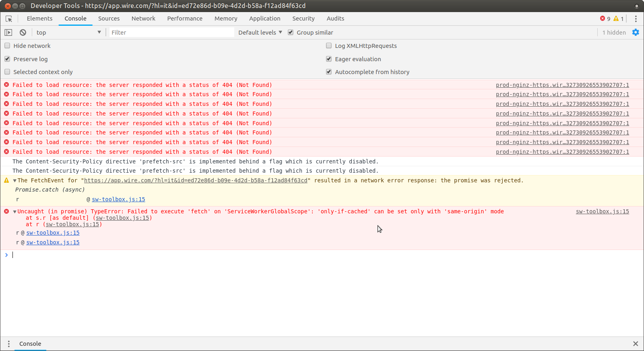Open sw-toolbox.js:15 link under Promise.catch
This screenshot has width=644, height=351.
pos(118,200)
